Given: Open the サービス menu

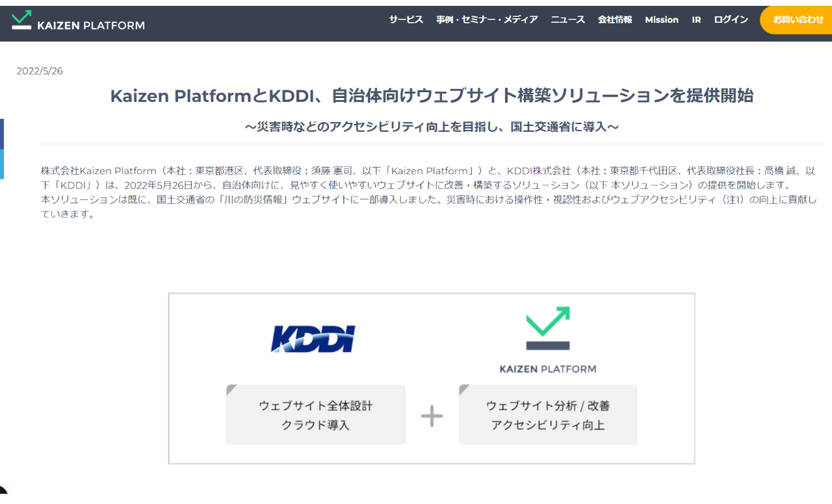Looking at the screenshot, I should [406, 19].
